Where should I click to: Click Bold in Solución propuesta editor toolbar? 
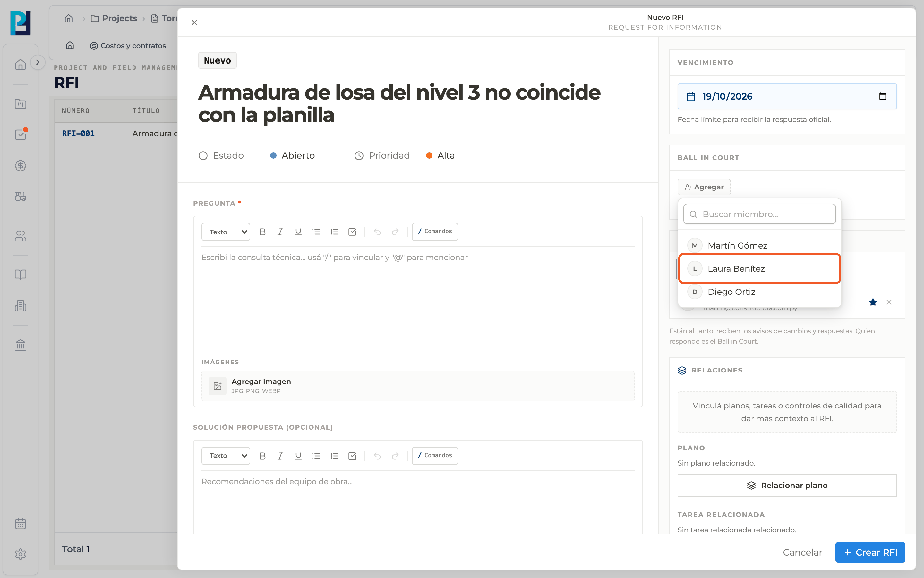262,456
